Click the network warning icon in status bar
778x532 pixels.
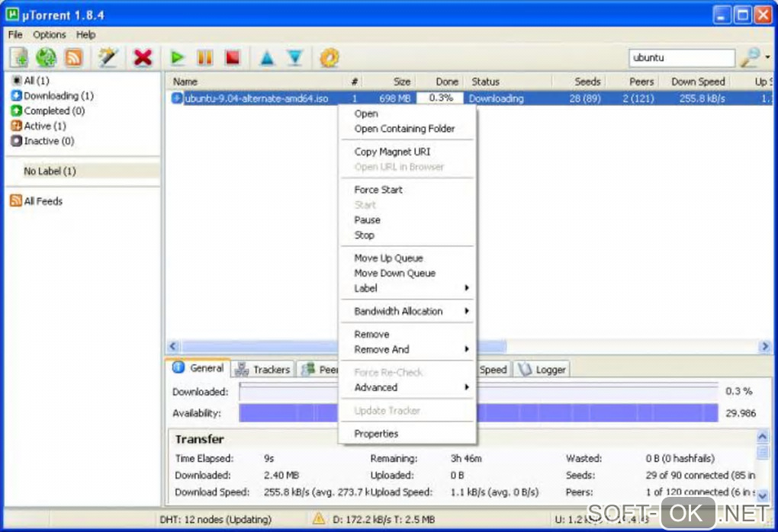(319, 518)
